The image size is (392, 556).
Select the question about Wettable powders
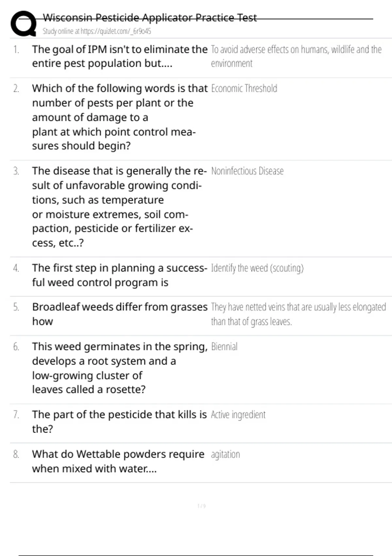[118, 461]
